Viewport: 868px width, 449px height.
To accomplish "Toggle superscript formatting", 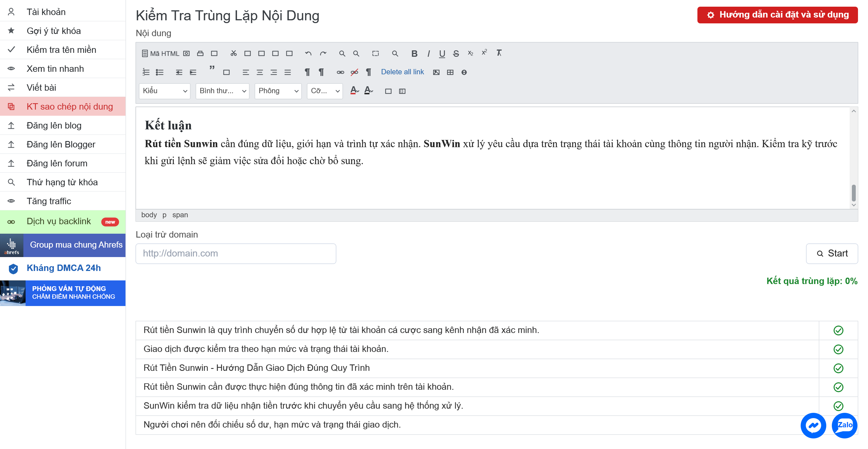I will coord(484,53).
